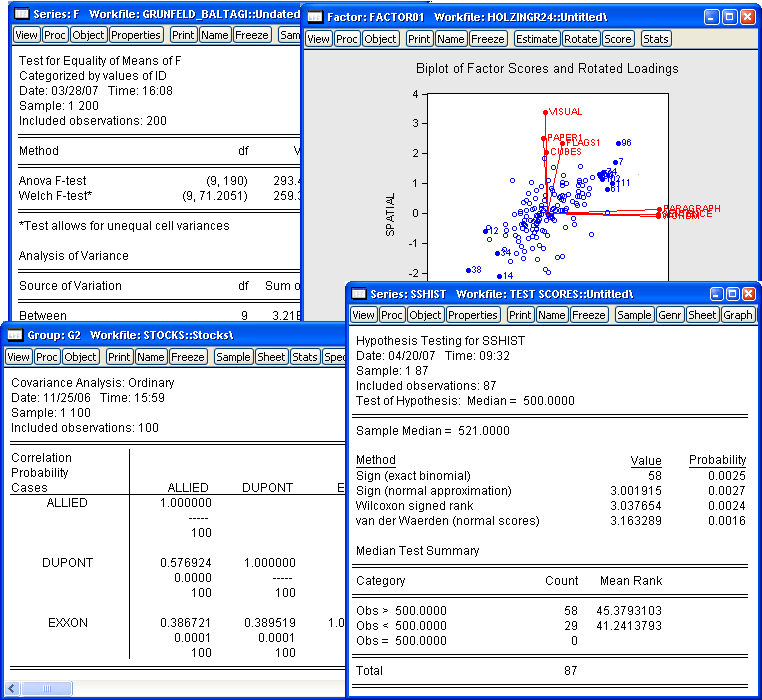
Task: Click the left scroll arrow in Group G2 window
Action: click(x=12, y=688)
